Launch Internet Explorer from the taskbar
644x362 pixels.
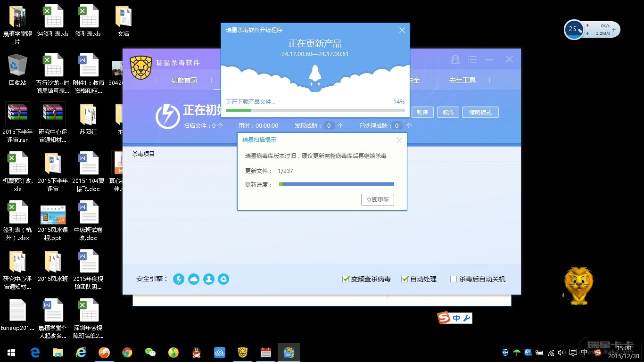click(x=81, y=353)
